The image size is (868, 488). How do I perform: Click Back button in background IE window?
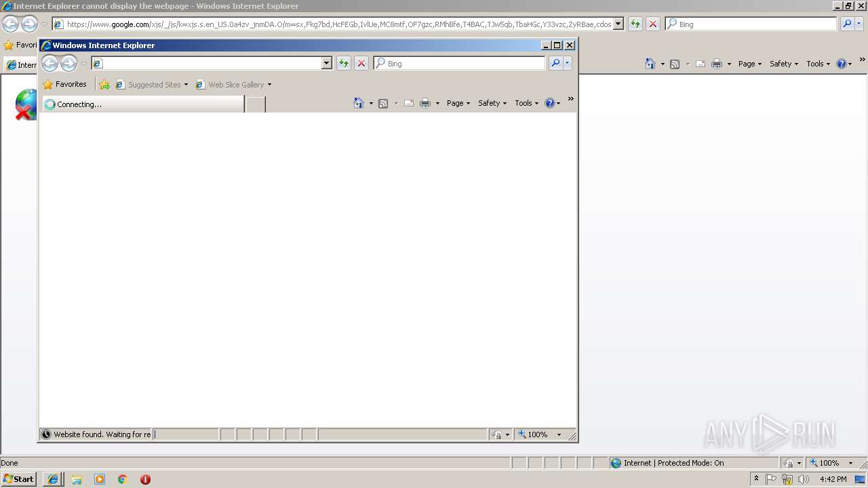click(10, 24)
